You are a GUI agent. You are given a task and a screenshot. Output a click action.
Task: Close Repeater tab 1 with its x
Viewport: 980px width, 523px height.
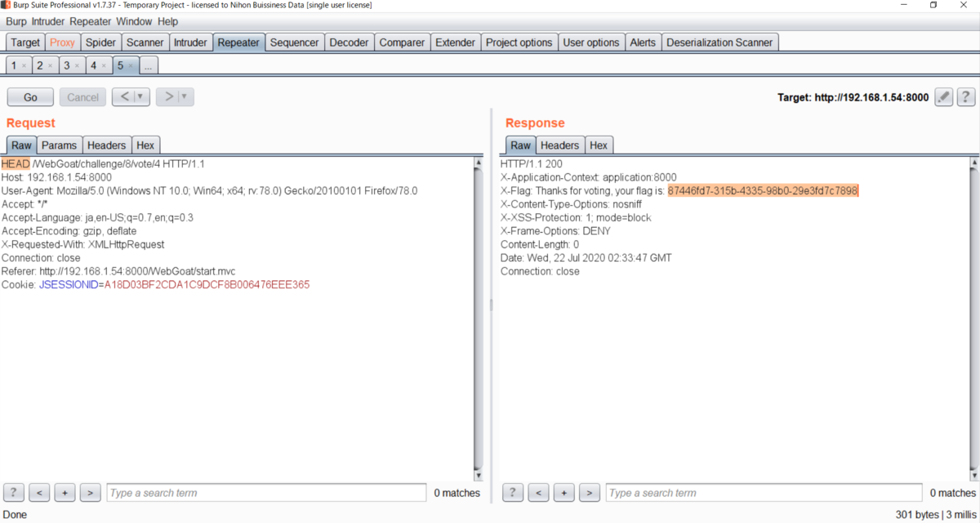tap(24, 65)
